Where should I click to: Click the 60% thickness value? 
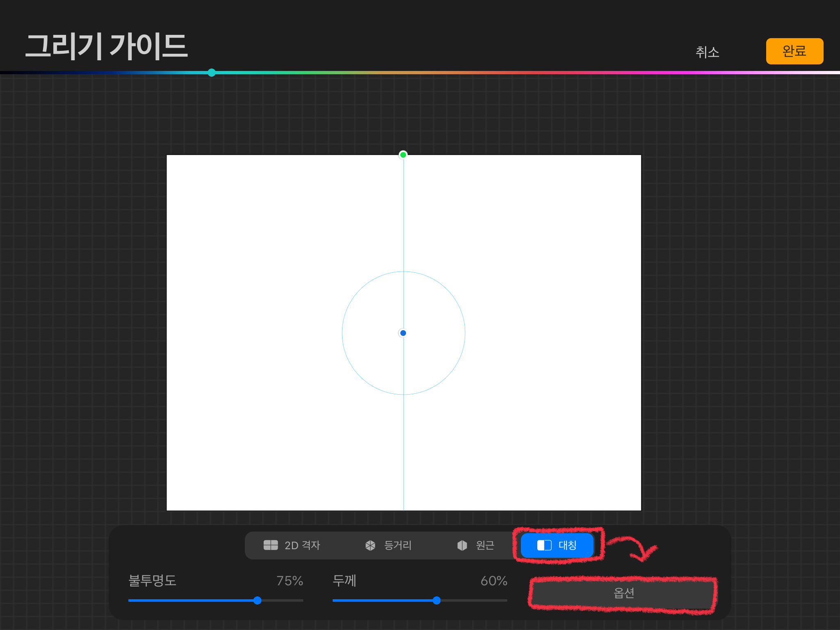(x=494, y=581)
